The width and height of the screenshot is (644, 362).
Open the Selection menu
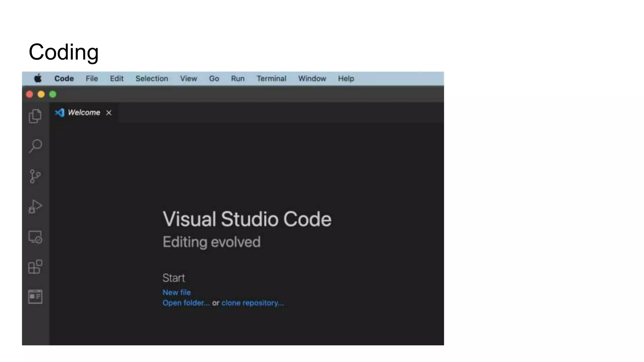pos(152,79)
